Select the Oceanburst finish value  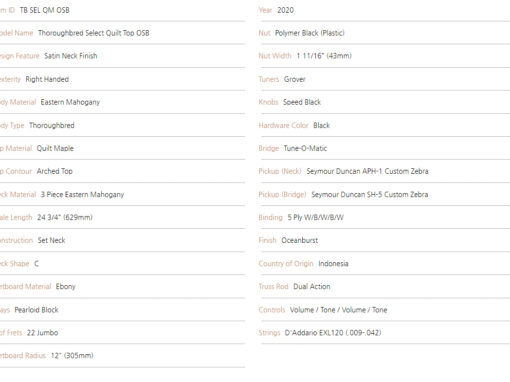point(300,240)
